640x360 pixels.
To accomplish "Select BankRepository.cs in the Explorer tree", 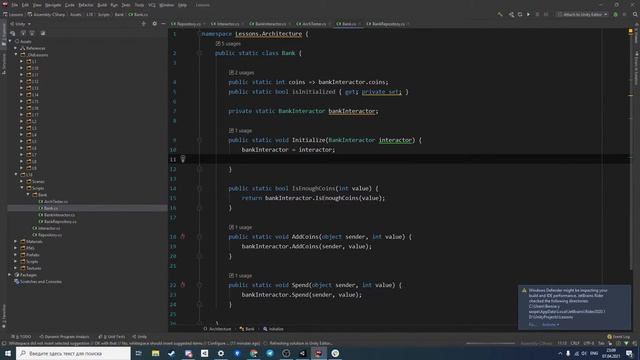I will point(57,222).
